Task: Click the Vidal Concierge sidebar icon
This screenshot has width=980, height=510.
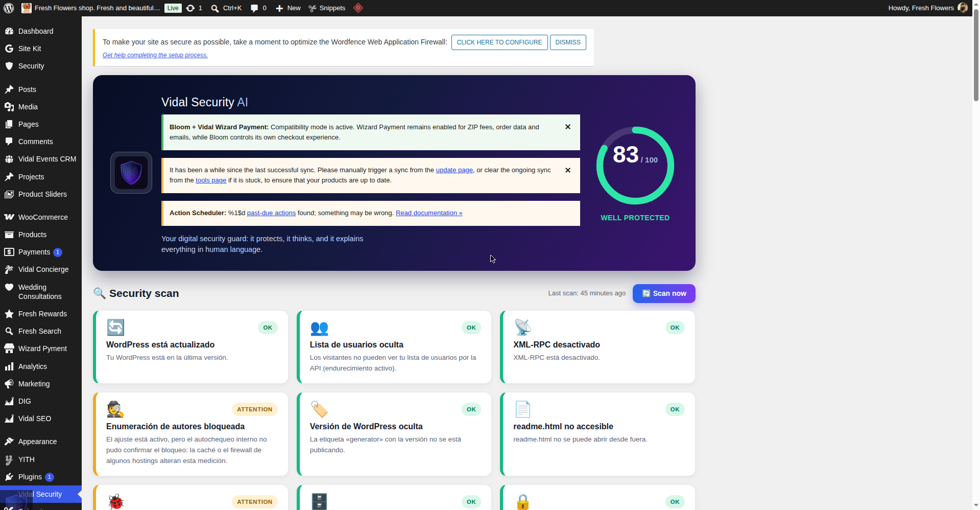Action: pos(9,269)
